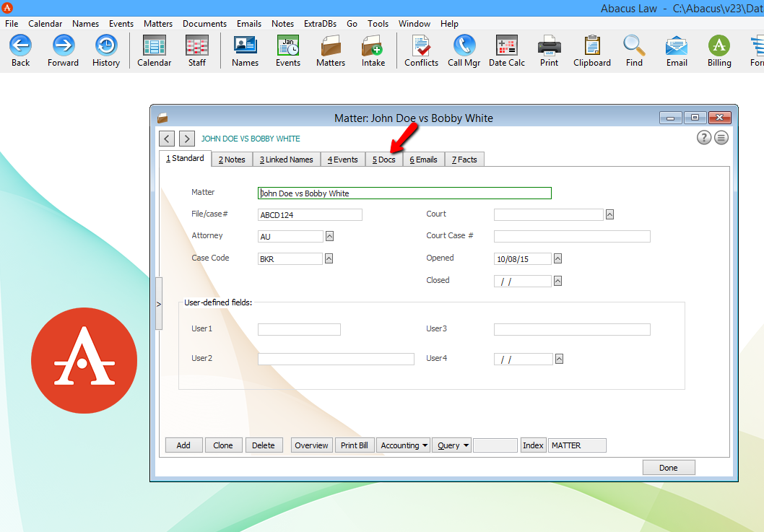
Task: Open the ExtraDBs menu
Action: [x=320, y=23]
